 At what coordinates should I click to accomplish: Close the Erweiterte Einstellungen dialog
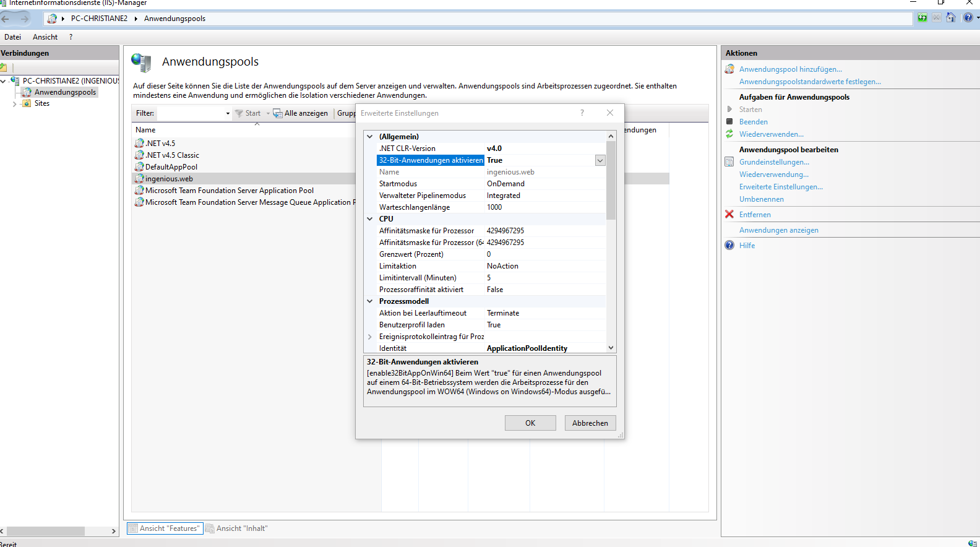pyautogui.click(x=610, y=113)
